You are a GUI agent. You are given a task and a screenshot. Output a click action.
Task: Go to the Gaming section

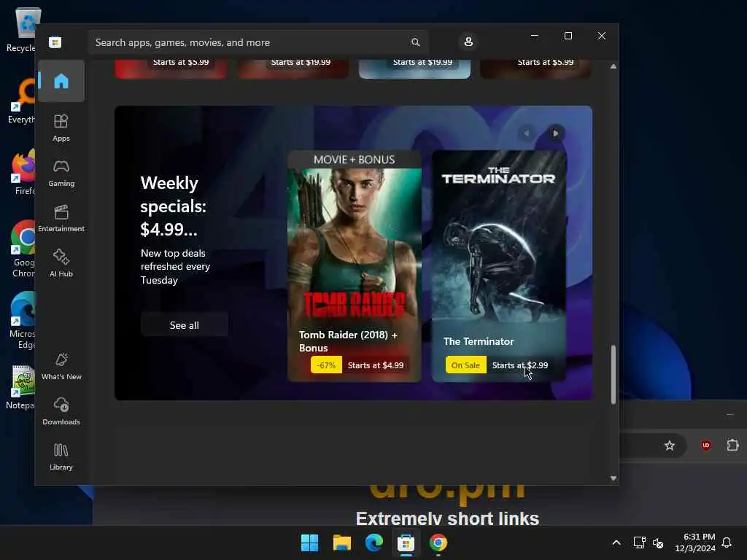tap(61, 174)
